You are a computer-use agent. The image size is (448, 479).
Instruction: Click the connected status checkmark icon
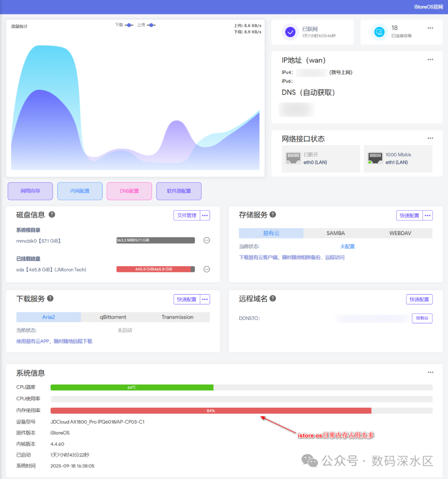point(290,32)
